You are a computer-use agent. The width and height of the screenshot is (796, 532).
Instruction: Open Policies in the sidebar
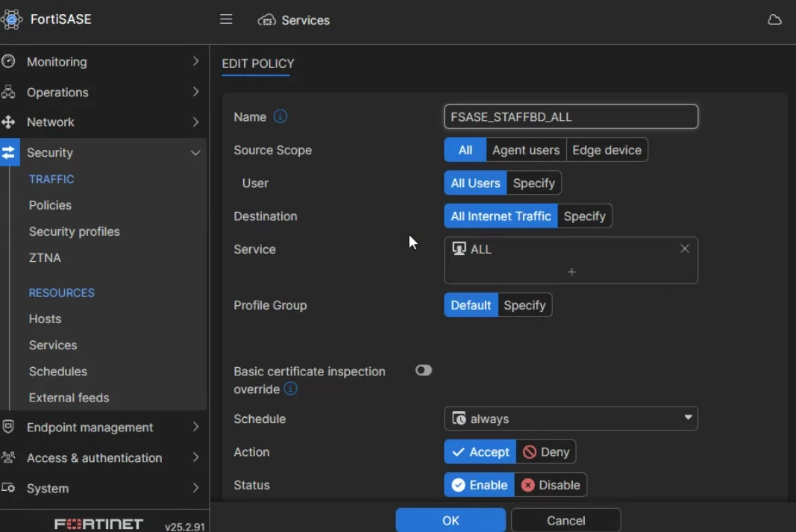click(50, 205)
